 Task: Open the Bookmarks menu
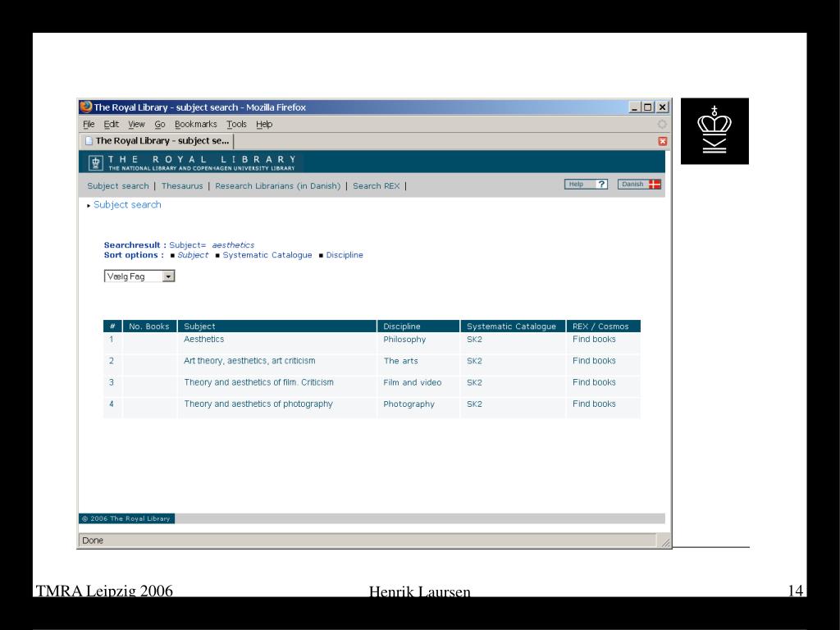click(196, 125)
